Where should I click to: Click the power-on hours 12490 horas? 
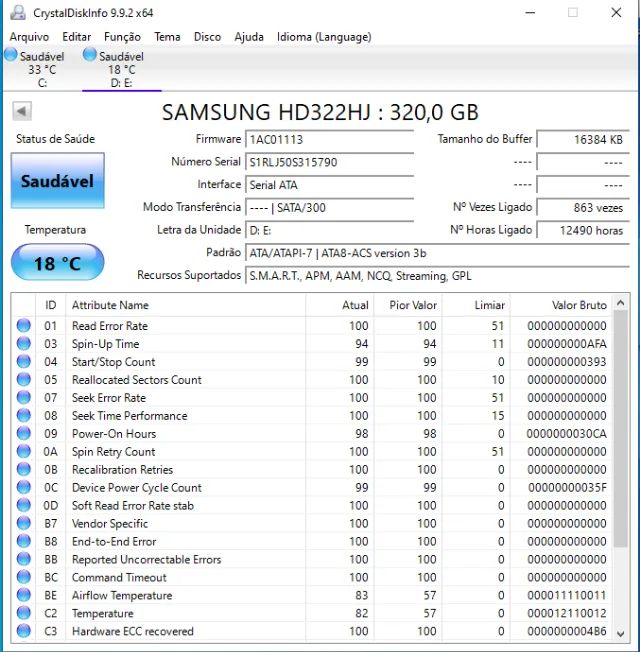[583, 230]
